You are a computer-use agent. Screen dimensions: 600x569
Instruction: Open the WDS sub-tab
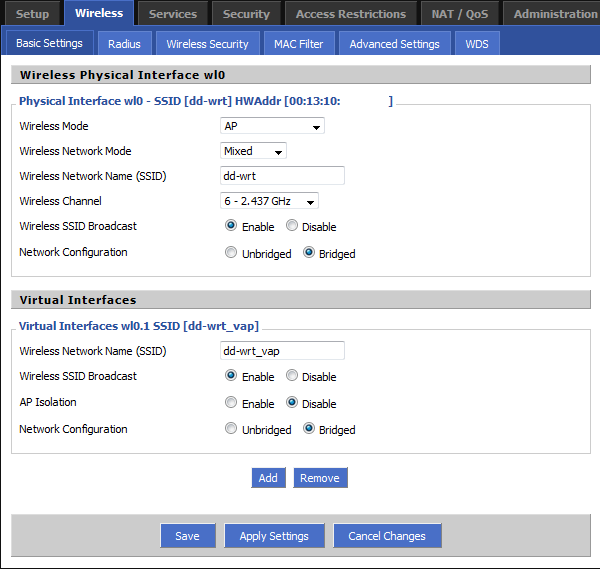477,44
